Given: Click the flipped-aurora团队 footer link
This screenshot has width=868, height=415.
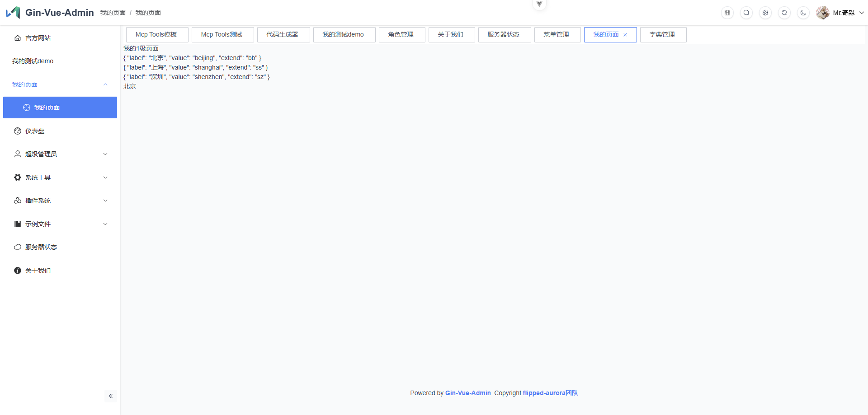Looking at the screenshot, I should 550,393.
